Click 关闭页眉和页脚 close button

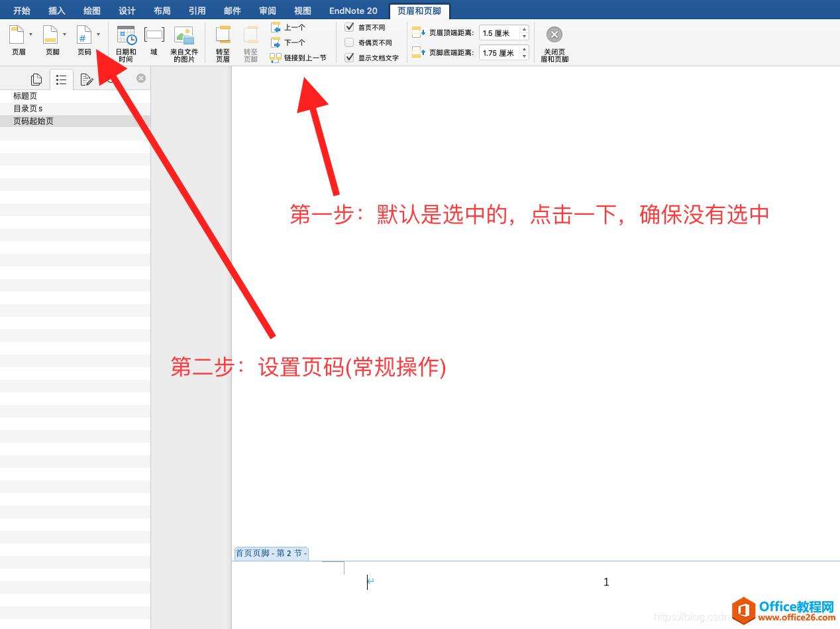pos(554,44)
